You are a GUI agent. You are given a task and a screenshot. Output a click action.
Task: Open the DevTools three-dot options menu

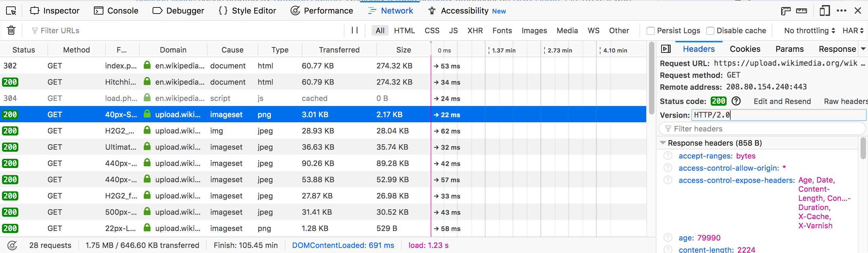pos(842,11)
